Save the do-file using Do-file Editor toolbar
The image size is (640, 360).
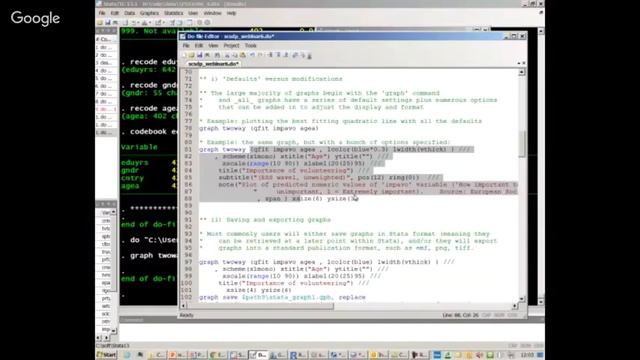(x=200, y=55)
